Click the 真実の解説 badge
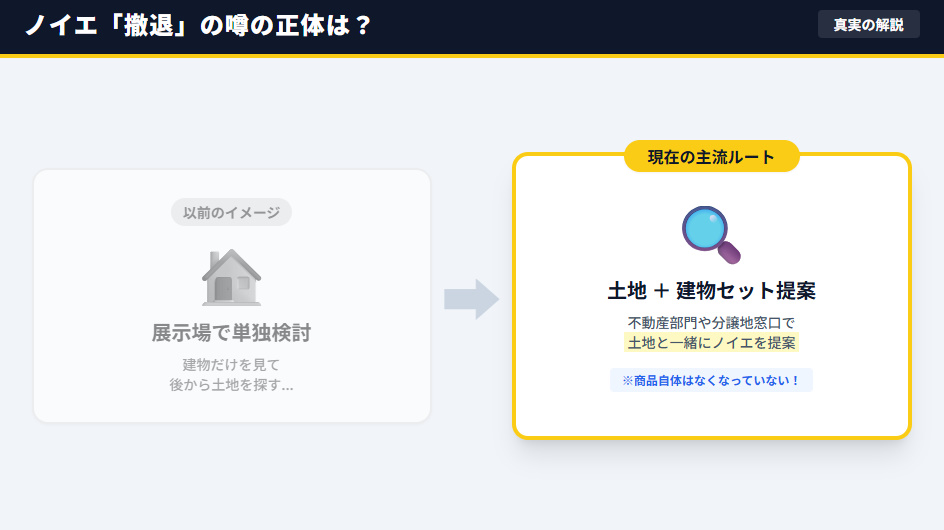Image resolution: width=944 pixels, height=530 pixels. (x=868, y=25)
